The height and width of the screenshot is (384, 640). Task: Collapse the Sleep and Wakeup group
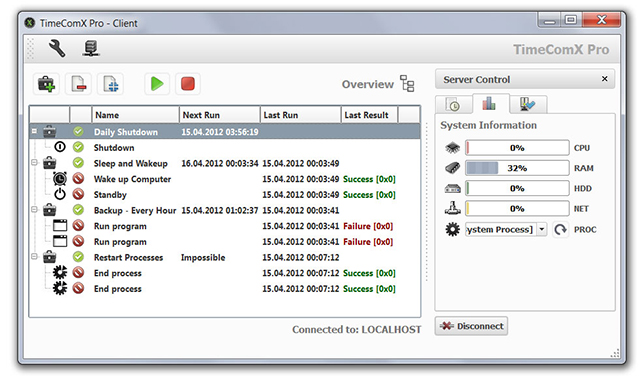click(35, 163)
